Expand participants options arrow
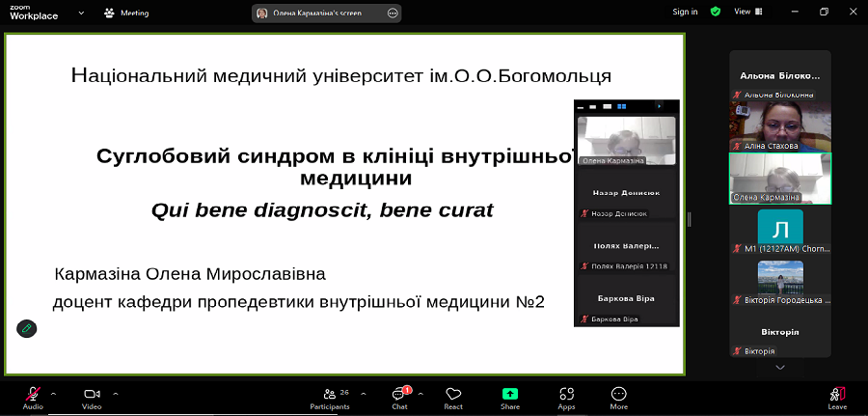 363,393
